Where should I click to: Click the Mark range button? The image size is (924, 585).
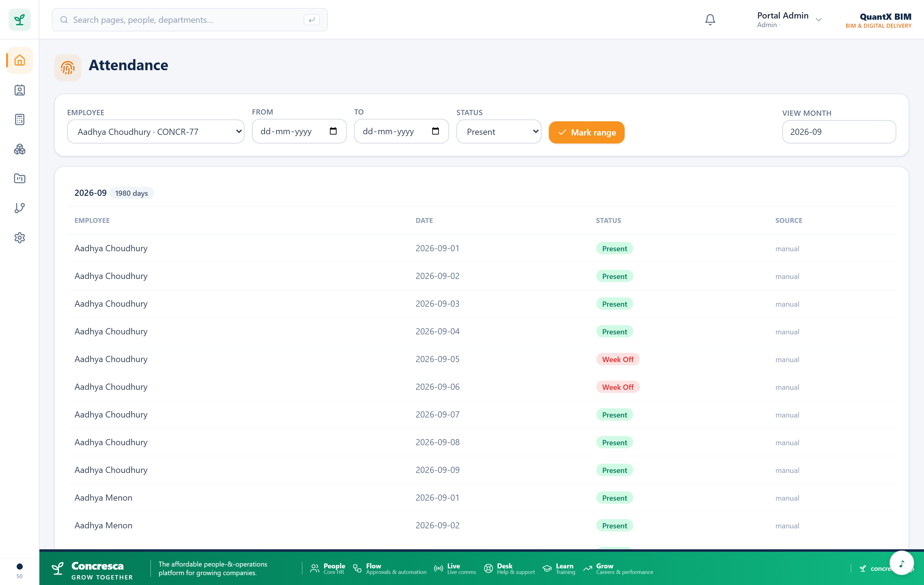[x=586, y=132]
